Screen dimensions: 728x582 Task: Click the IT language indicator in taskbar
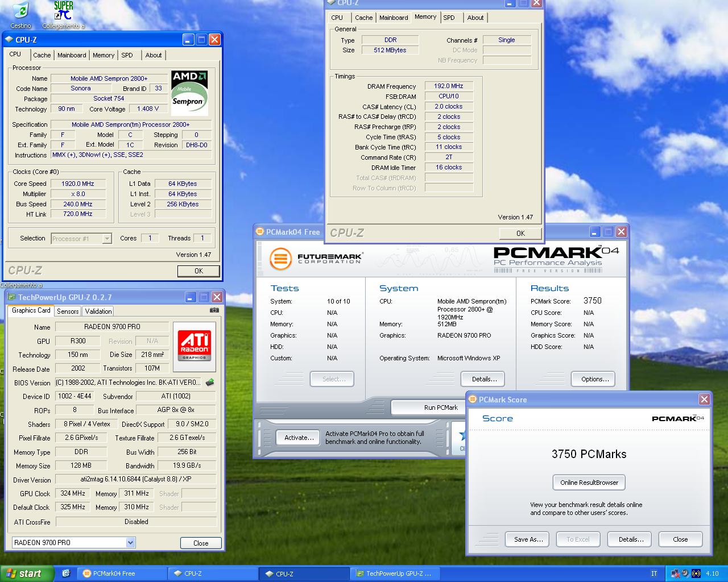(654, 573)
